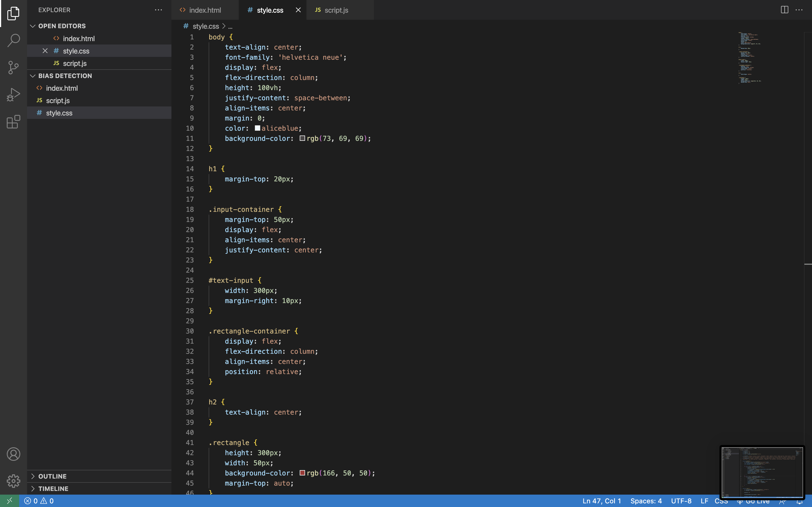
Task: Open script.js in the Bias Detection folder
Action: (58, 101)
